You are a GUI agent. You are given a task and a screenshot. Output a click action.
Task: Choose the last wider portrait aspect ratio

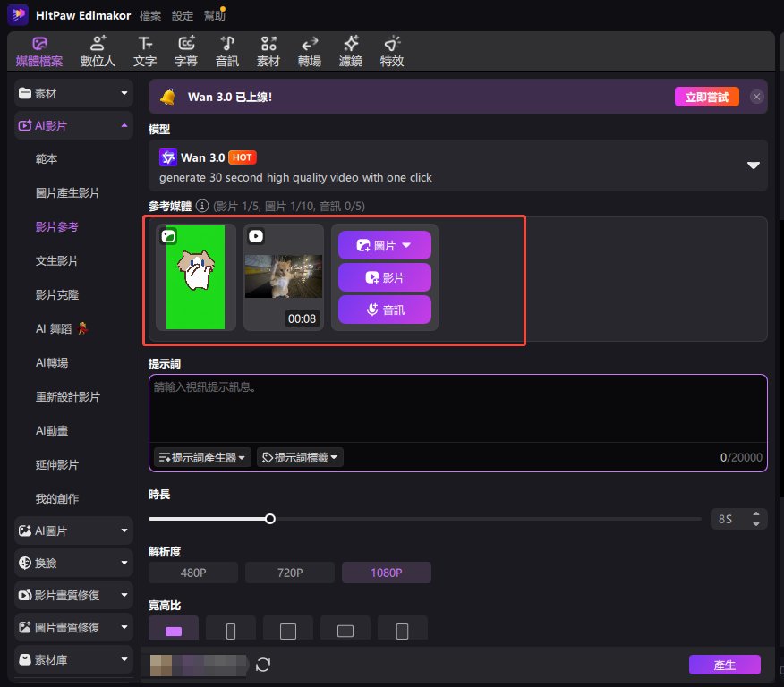point(402,629)
